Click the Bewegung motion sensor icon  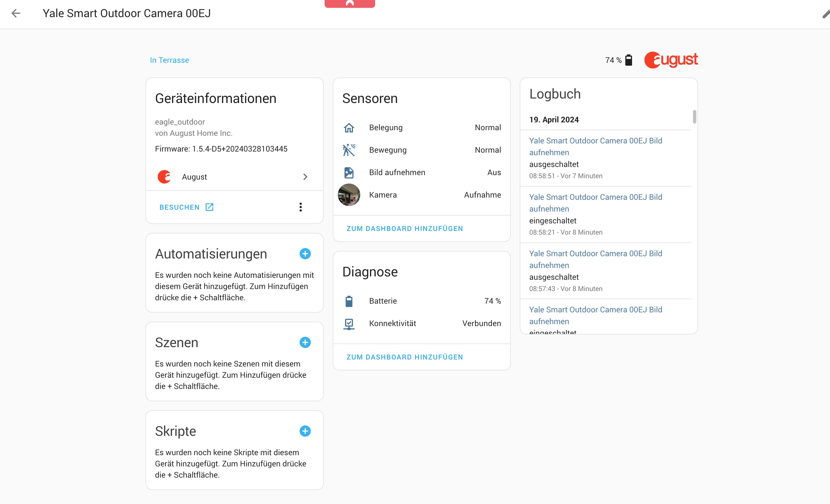click(x=349, y=150)
